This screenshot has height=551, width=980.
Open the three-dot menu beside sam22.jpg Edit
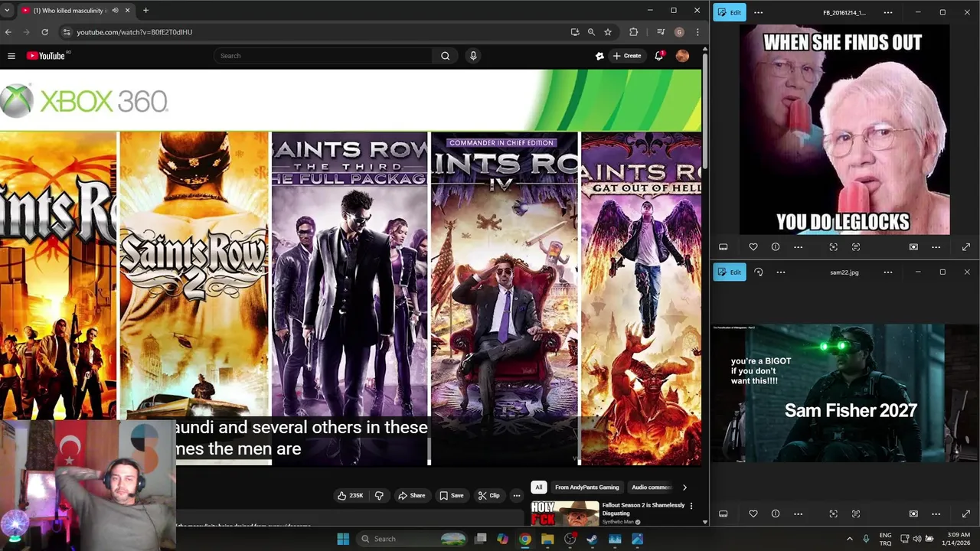pos(781,272)
